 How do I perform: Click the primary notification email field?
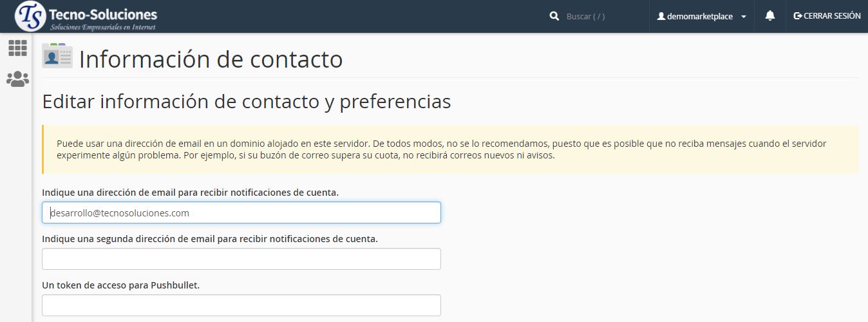click(241, 213)
